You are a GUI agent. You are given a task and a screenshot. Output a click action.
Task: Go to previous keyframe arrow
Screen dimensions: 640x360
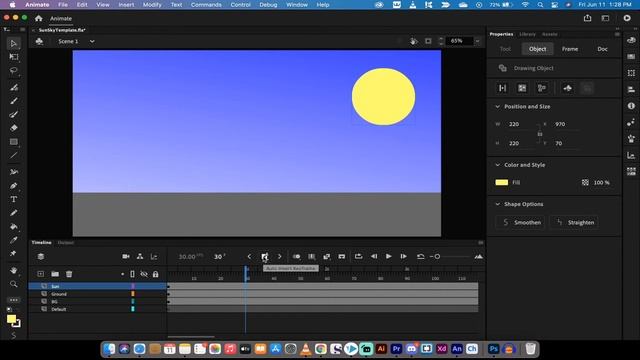pos(249,257)
